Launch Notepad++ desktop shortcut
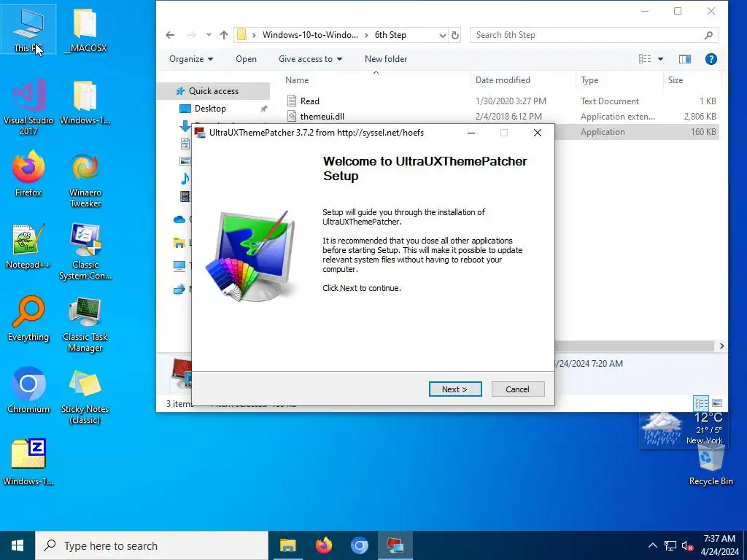747x560 pixels. pos(28,246)
